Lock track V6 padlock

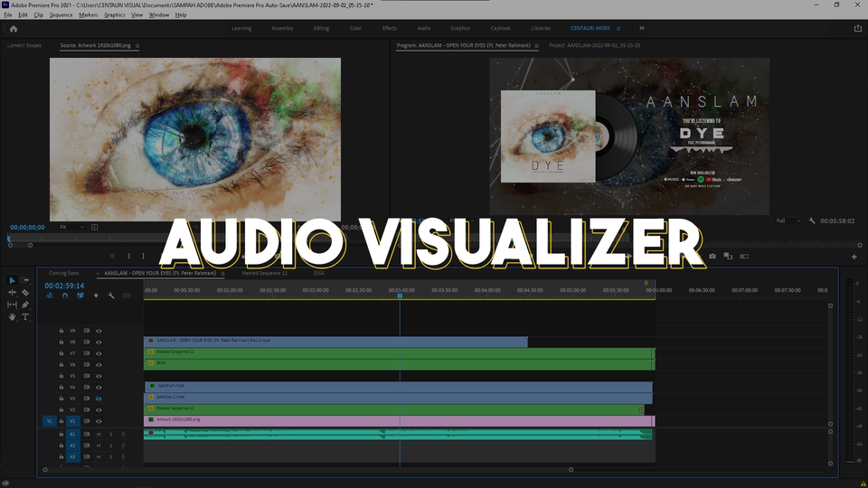coord(61,364)
